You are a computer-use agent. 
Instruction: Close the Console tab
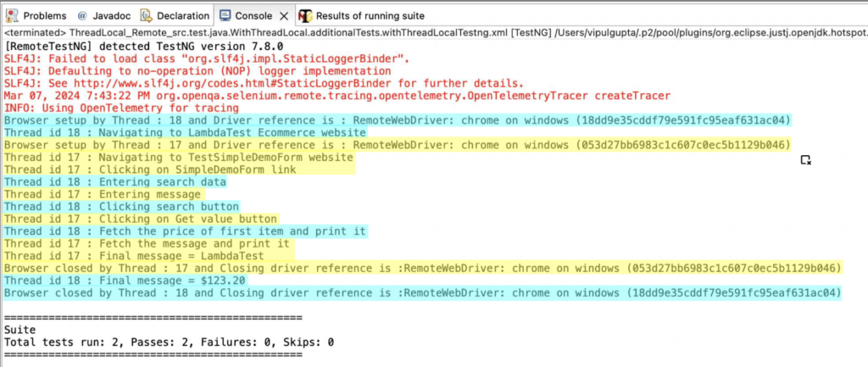[x=283, y=15]
